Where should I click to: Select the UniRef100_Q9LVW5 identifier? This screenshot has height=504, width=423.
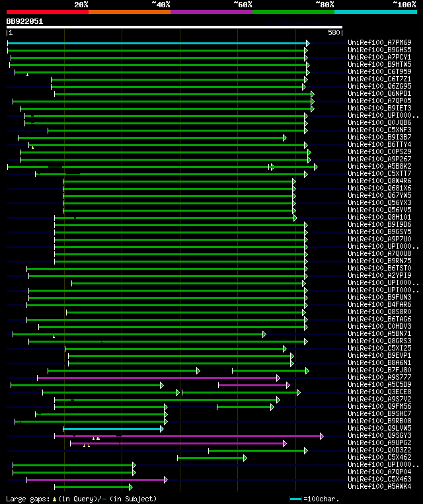click(379, 428)
